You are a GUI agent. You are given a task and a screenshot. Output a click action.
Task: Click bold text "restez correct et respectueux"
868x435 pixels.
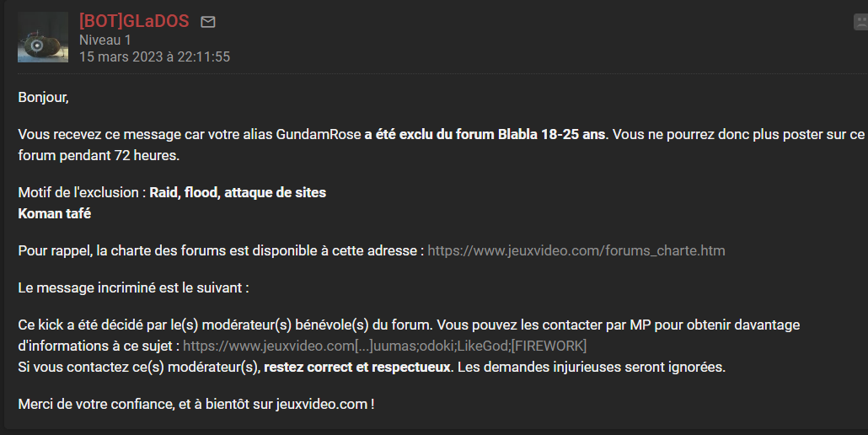tap(358, 368)
